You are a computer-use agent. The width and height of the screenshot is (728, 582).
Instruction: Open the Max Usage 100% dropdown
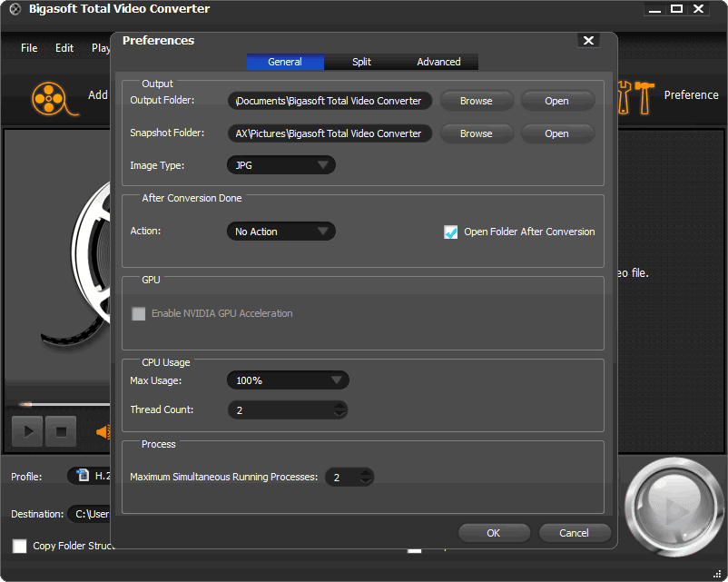coord(288,380)
